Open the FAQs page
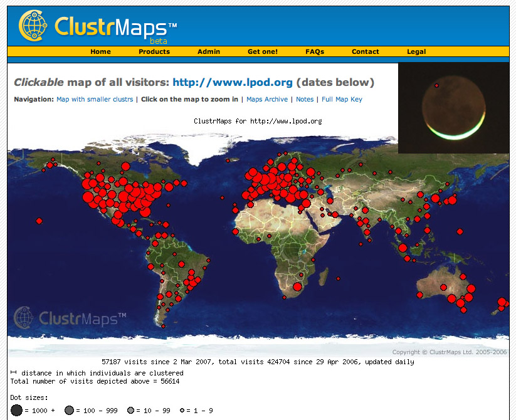The image size is (516, 420). pos(315,51)
